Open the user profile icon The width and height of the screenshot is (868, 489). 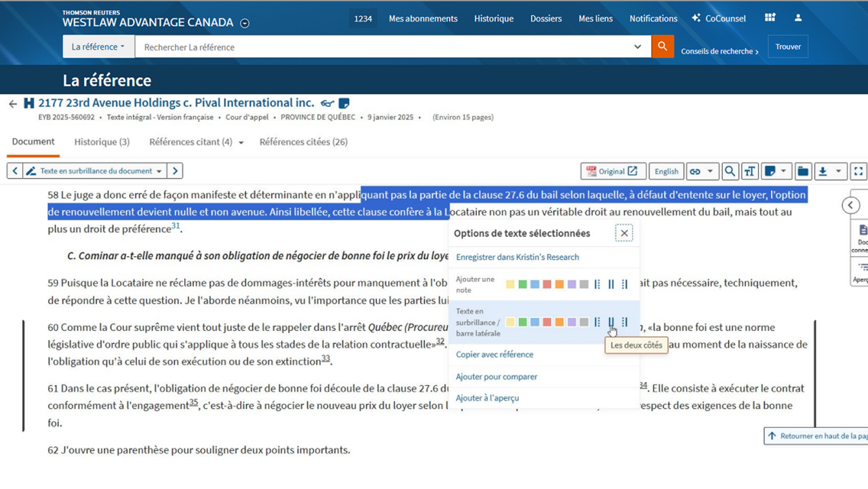(x=798, y=18)
